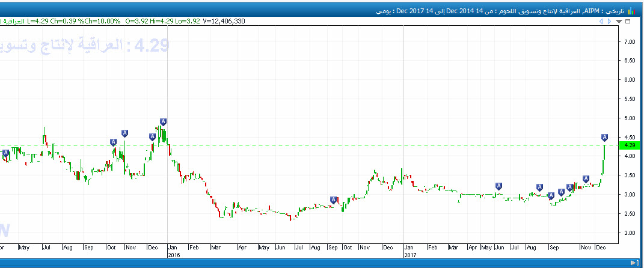Click the 7.00 price axis label
This screenshot has width=644, height=268.
coord(630,42)
